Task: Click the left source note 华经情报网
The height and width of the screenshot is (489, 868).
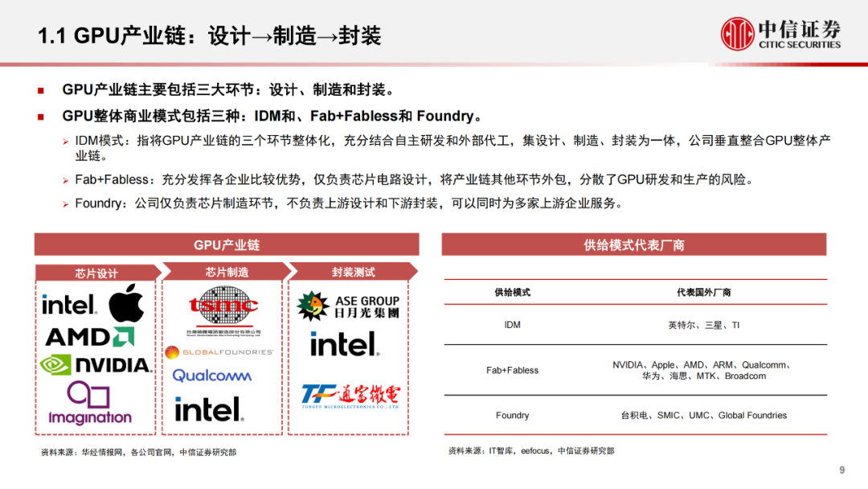Action: pyautogui.click(x=138, y=453)
